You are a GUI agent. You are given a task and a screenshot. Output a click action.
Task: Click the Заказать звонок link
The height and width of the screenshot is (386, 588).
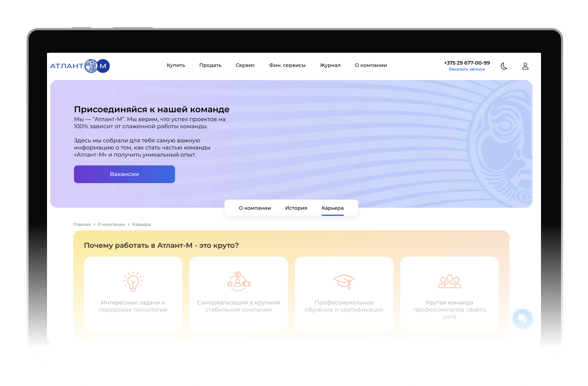(x=467, y=69)
